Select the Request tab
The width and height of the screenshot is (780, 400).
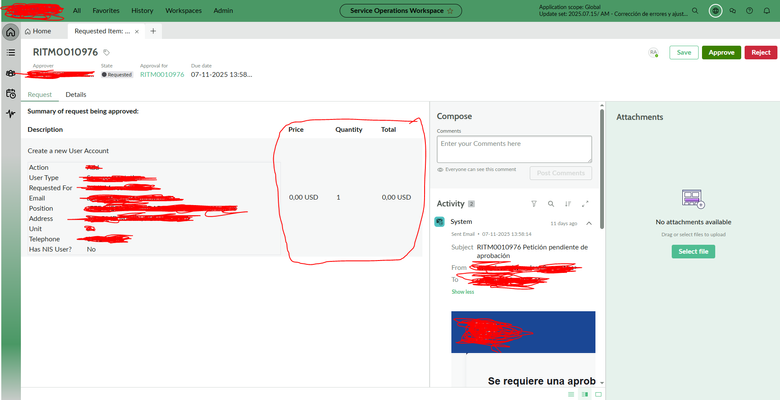tap(39, 95)
